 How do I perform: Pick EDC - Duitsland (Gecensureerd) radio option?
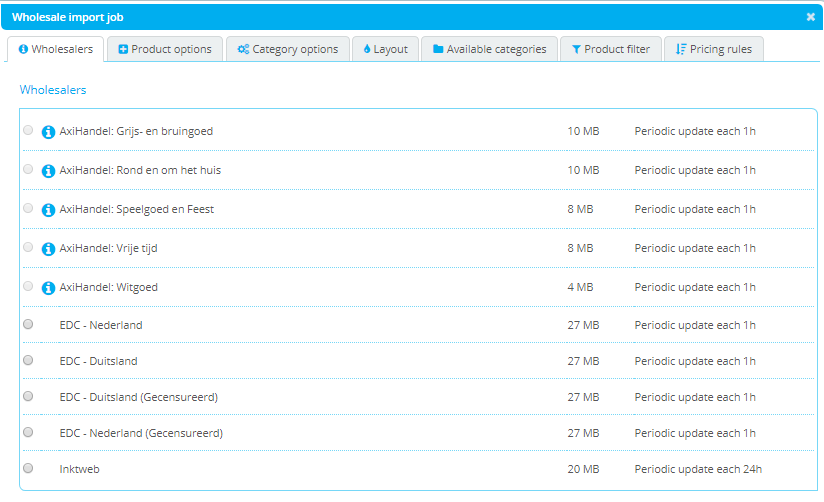coord(28,396)
